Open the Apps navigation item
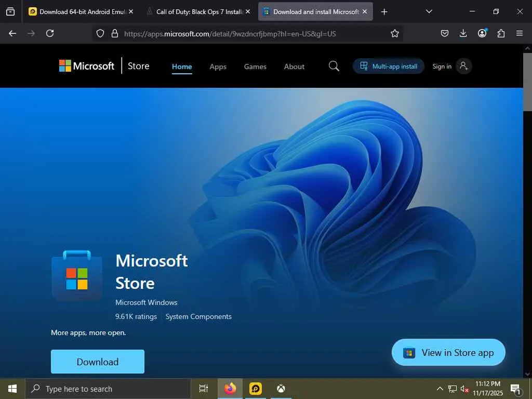 coord(218,66)
